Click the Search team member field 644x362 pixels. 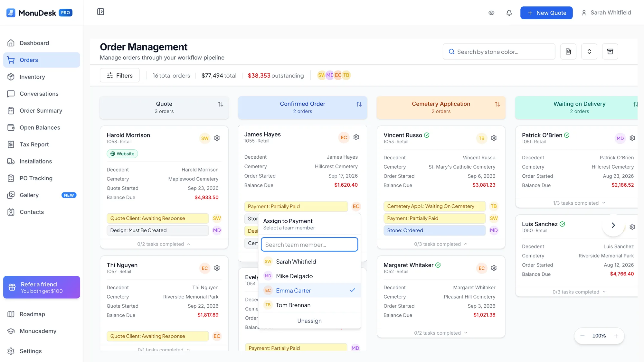click(309, 245)
